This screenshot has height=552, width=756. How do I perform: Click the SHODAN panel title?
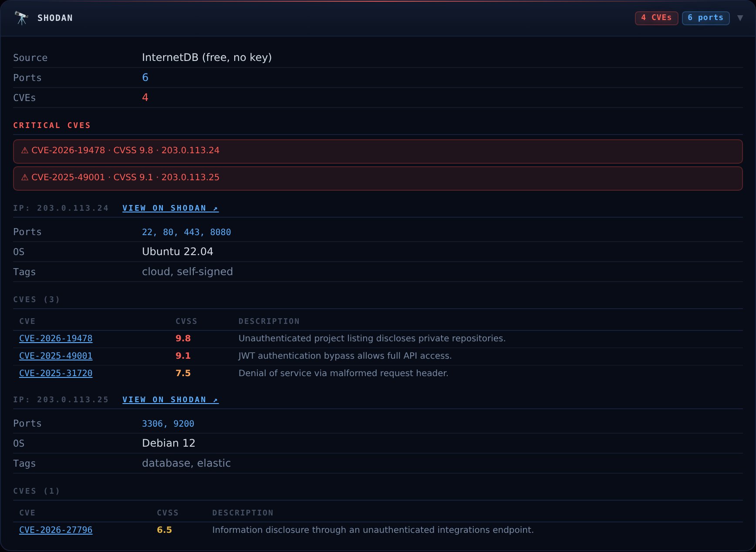click(55, 18)
